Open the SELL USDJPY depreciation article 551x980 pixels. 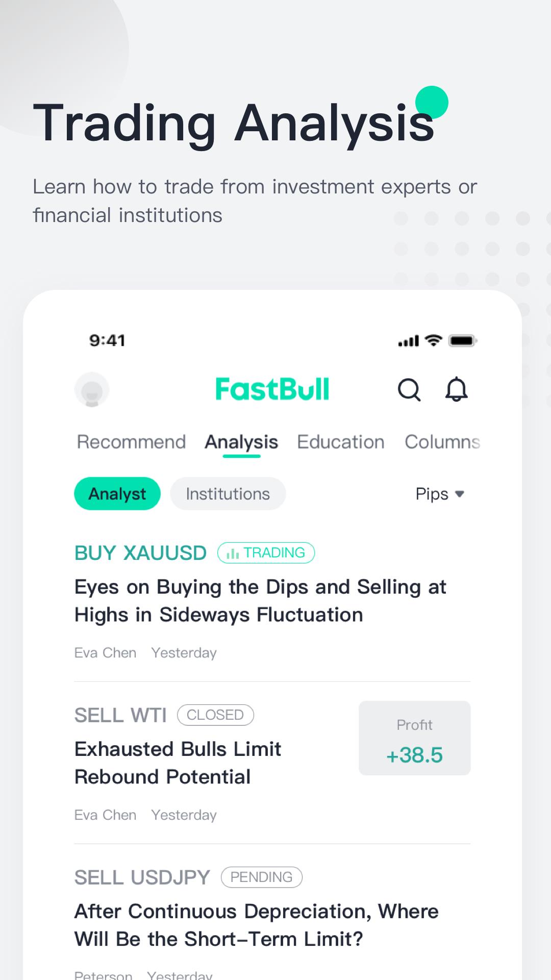click(x=256, y=925)
